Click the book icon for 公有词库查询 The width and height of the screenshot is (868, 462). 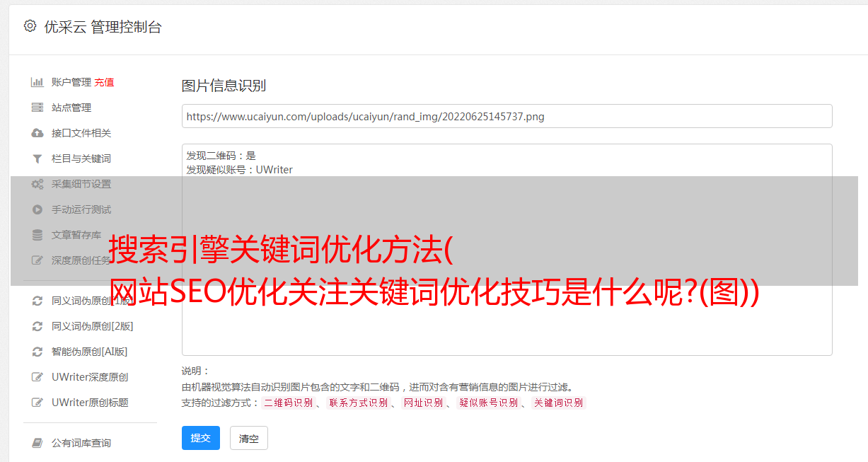37,443
